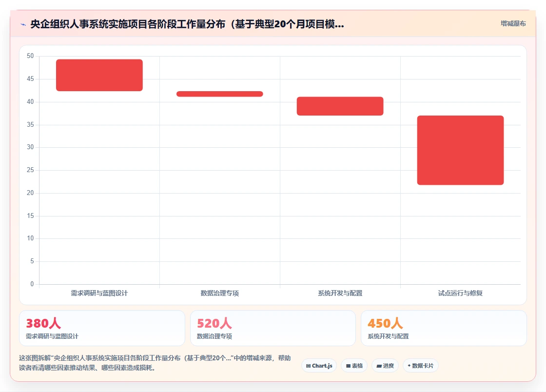The image size is (546, 392).
Task: Click the thin red bar for 数据治理专项
Action: 220,94
